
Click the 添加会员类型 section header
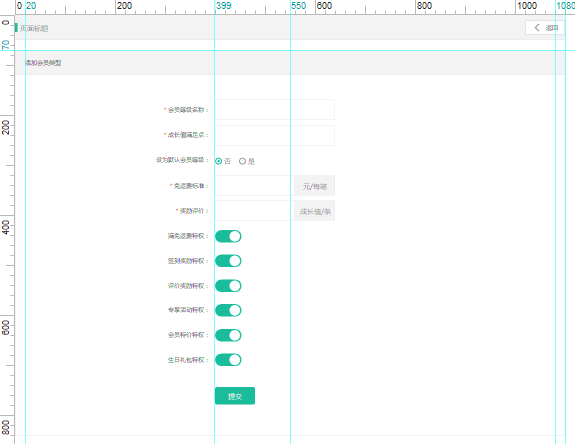tap(43, 63)
